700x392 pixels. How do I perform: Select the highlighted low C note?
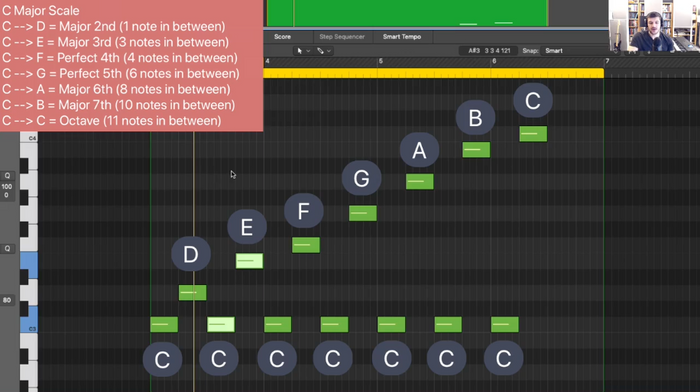(221, 325)
